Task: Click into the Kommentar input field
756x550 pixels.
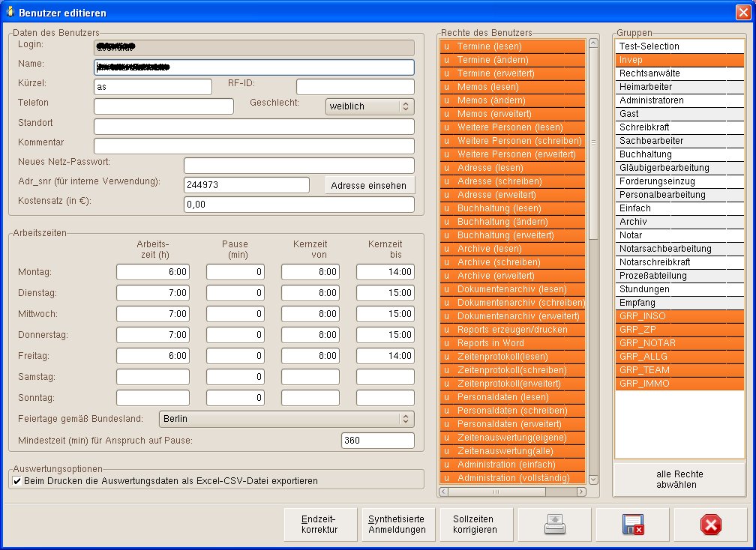Action: point(254,146)
